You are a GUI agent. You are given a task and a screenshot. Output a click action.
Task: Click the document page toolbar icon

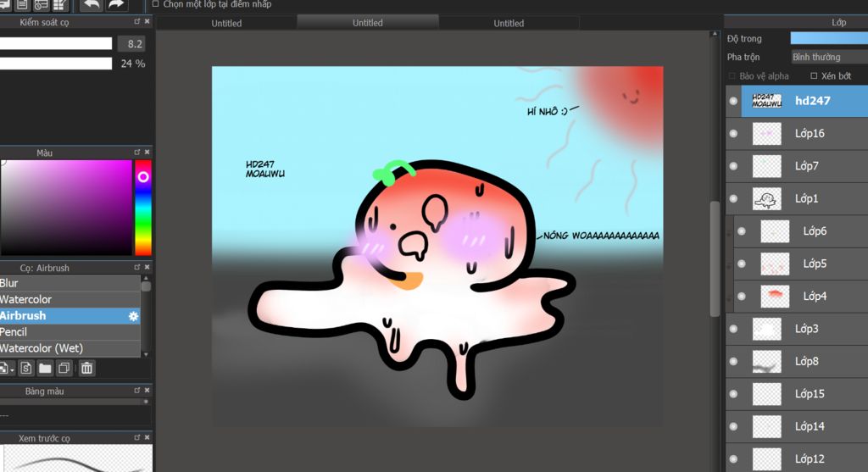point(22,5)
